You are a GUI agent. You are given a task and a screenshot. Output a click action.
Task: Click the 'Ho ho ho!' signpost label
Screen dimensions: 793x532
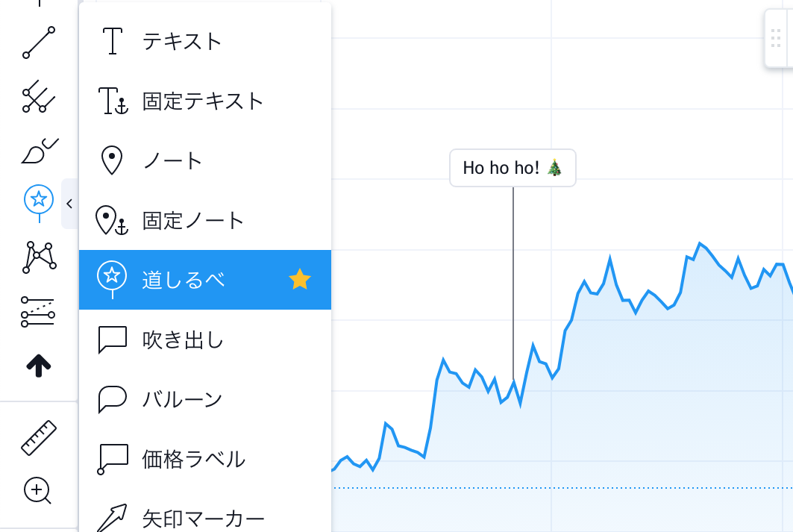tap(513, 168)
